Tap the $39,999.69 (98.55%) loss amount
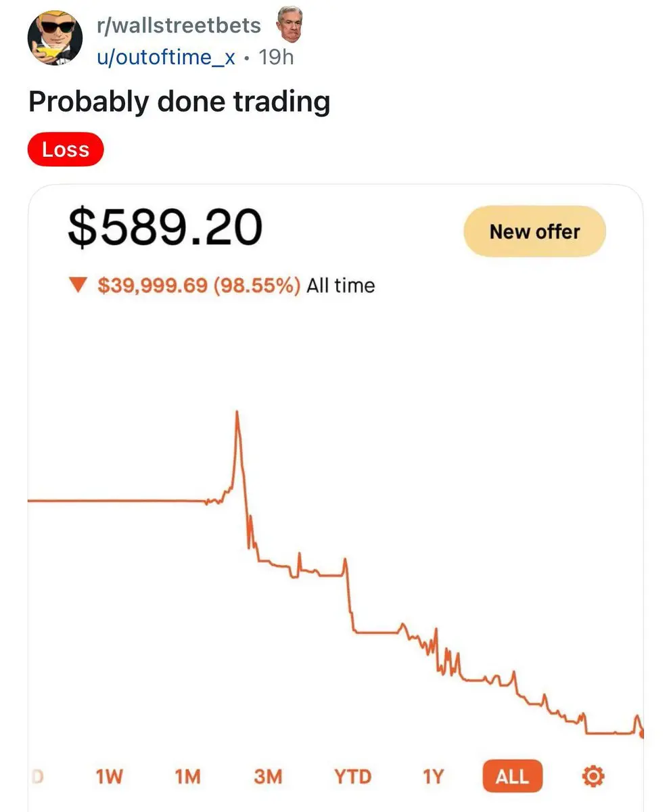671x812 pixels. [200, 286]
